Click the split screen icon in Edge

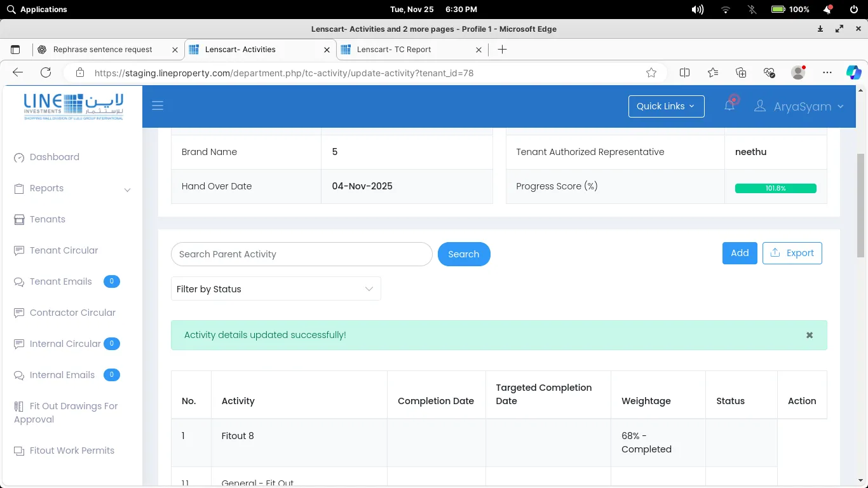click(x=684, y=72)
